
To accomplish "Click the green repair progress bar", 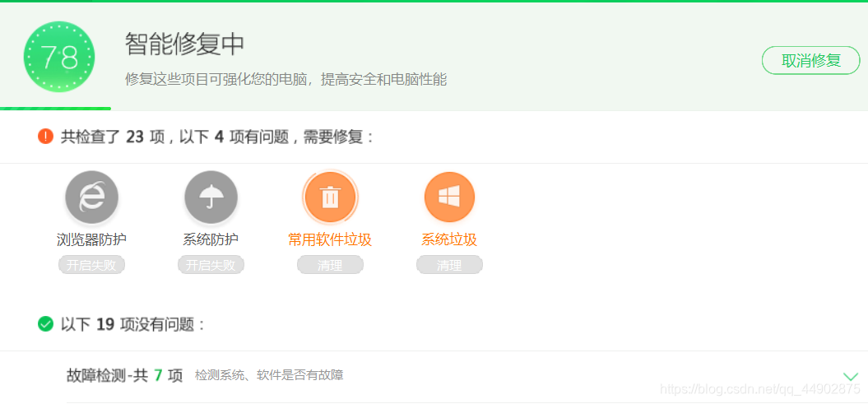I will pyautogui.click(x=55, y=109).
